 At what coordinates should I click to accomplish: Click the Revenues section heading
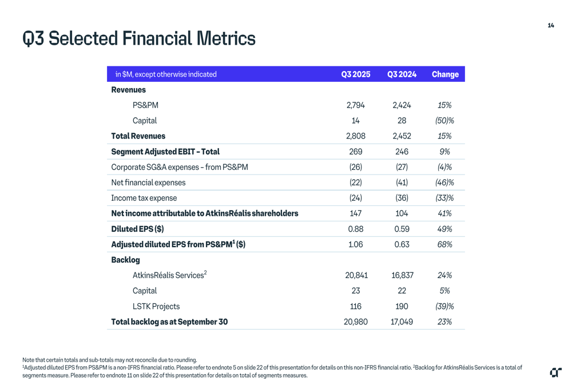tap(128, 90)
